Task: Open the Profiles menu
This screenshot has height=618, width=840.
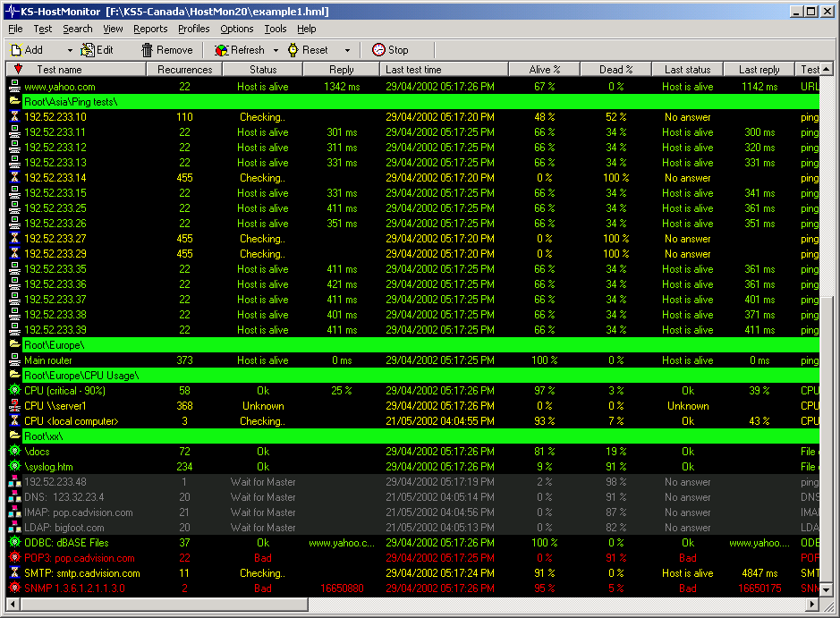Action: (x=193, y=29)
